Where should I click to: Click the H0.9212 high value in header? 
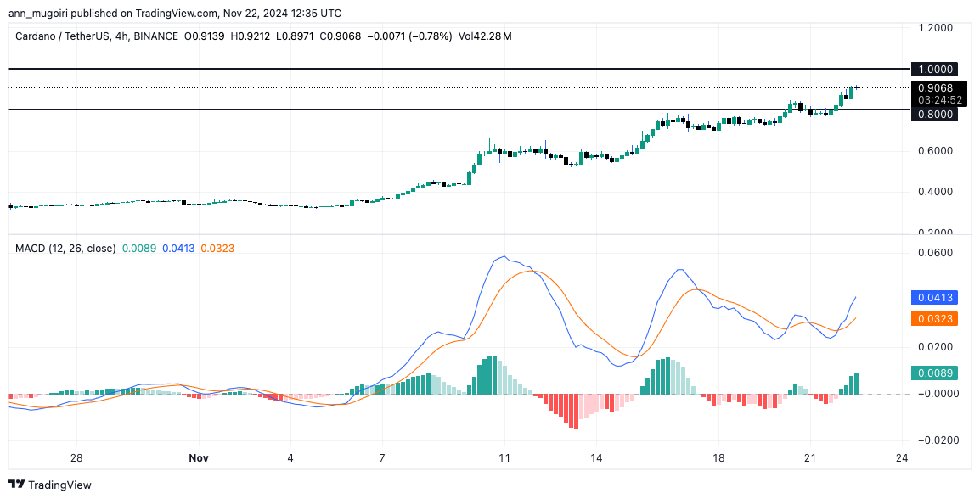(250, 36)
